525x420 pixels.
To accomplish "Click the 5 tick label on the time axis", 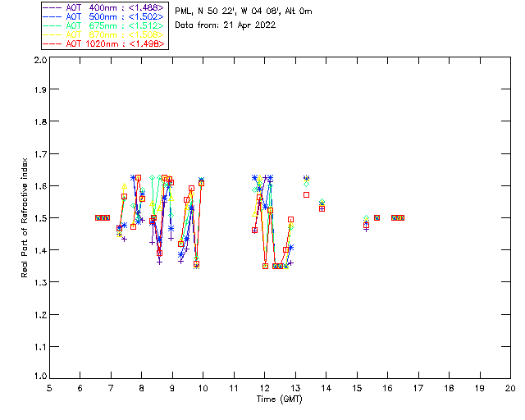I will pyautogui.click(x=49, y=388).
